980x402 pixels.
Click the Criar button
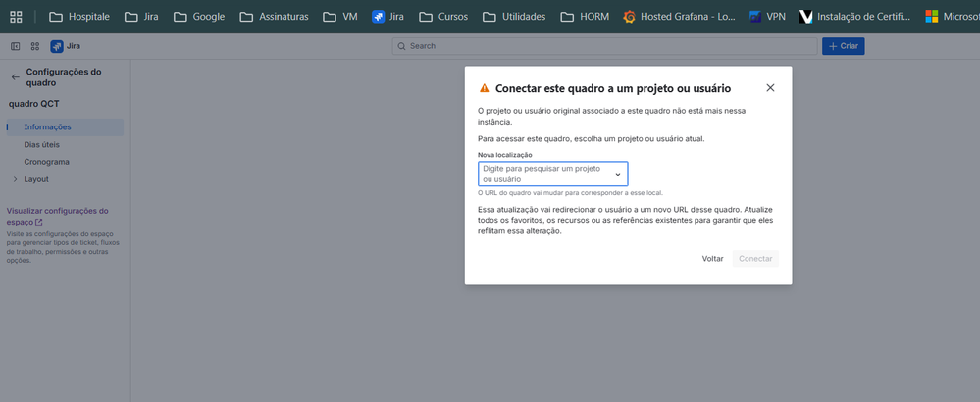tap(843, 46)
